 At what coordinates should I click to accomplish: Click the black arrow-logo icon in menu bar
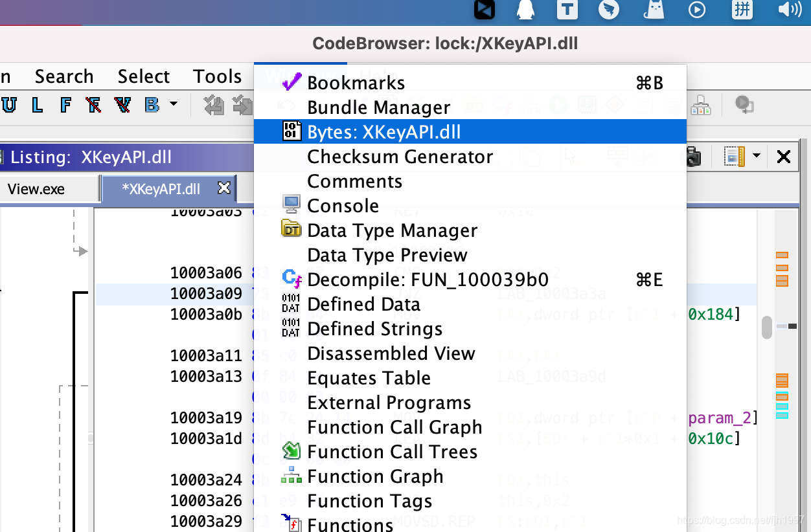pos(484,9)
